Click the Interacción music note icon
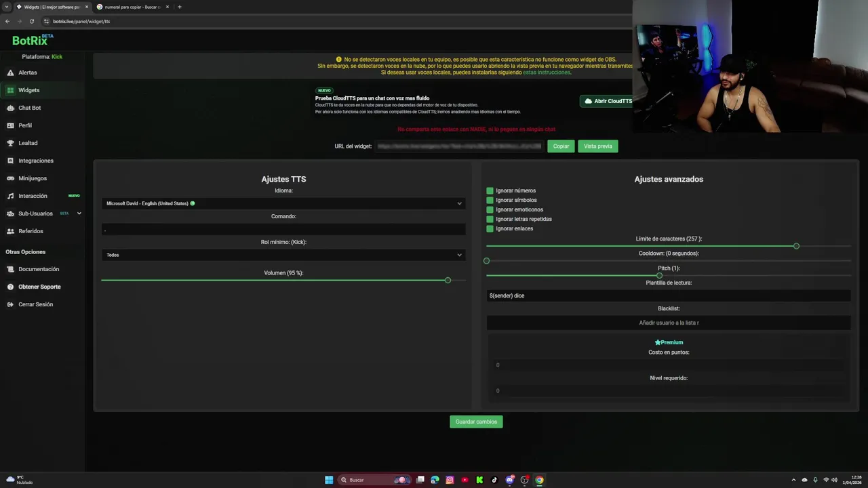868x488 pixels. click(x=10, y=196)
